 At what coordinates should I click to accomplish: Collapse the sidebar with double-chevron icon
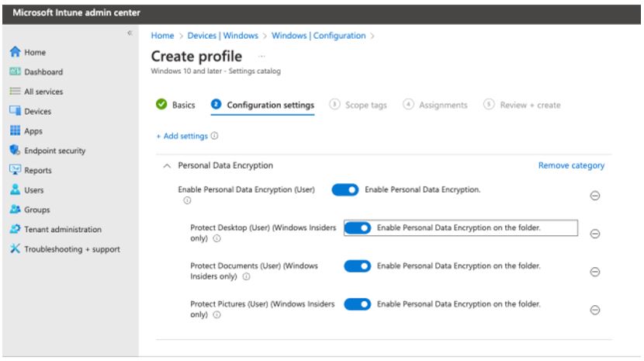[130, 33]
